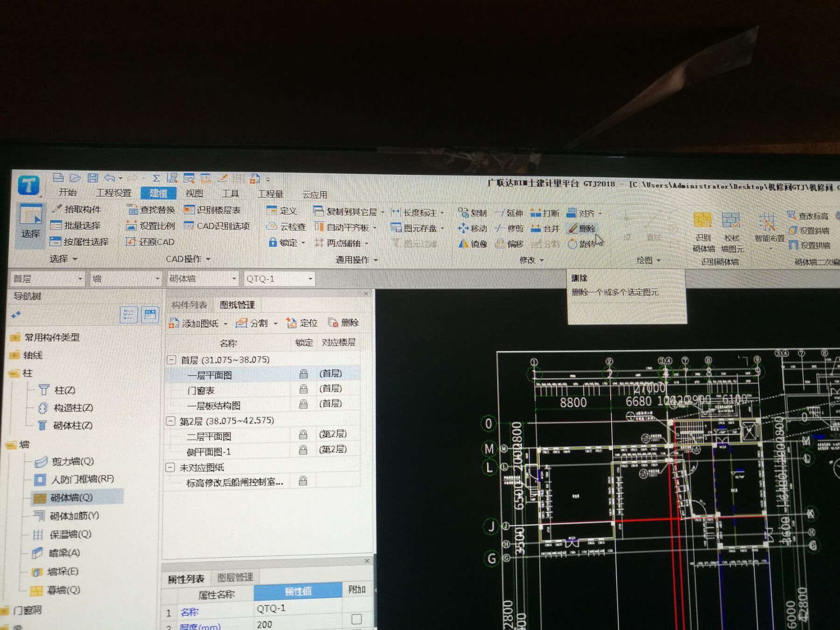Select 幕墙(Q) in navigation tree

55,590
